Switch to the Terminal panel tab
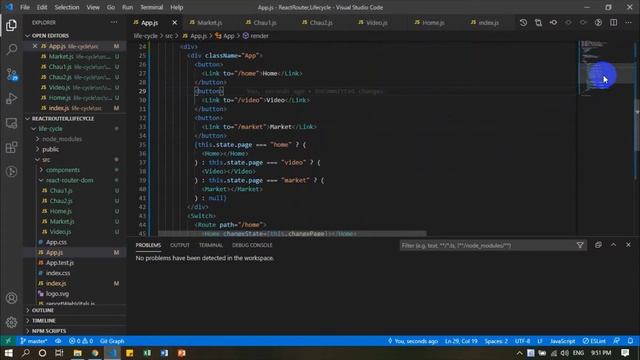Screen dimensions: 640x360 click(x=211, y=245)
